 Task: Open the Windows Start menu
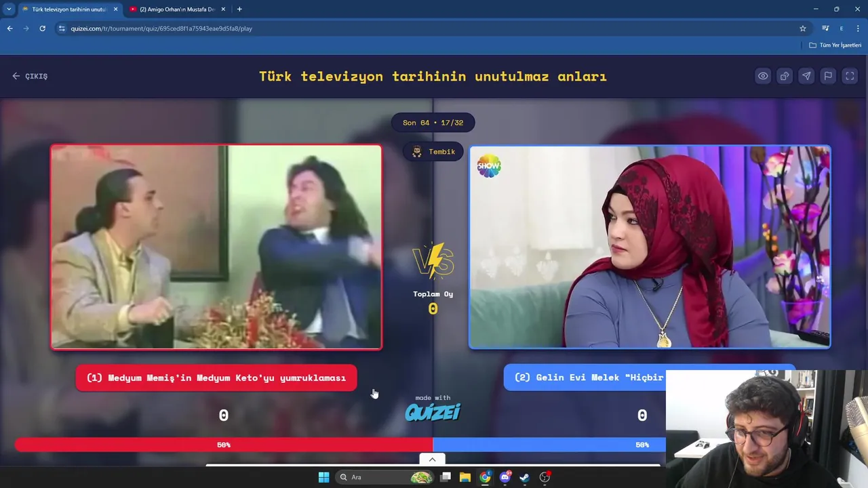pos(323,477)
